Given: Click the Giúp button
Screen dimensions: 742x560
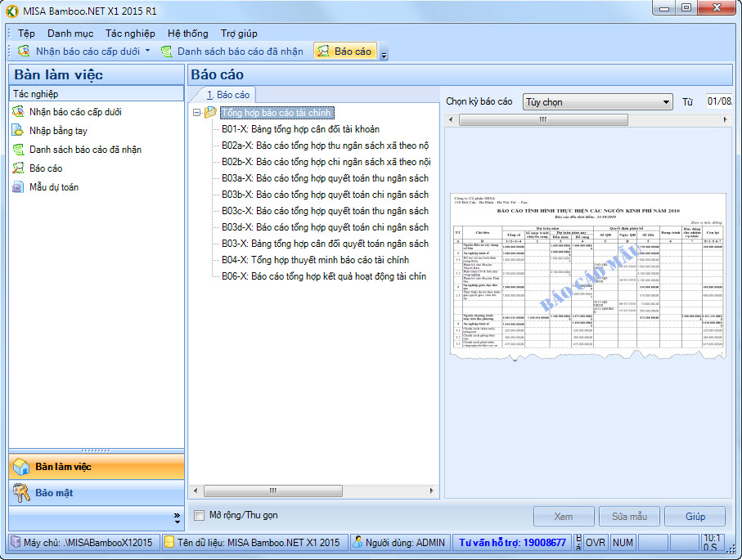Looking at the screenshot, I should click(x=695, y=517).
